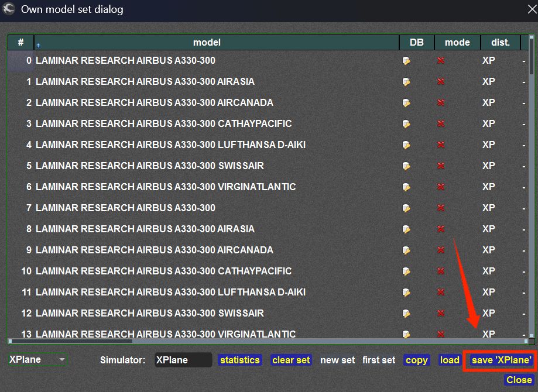Select row 3 A330-300 CATHAYPACIFIC model
538x392 pixels.
tap(164, 124)
